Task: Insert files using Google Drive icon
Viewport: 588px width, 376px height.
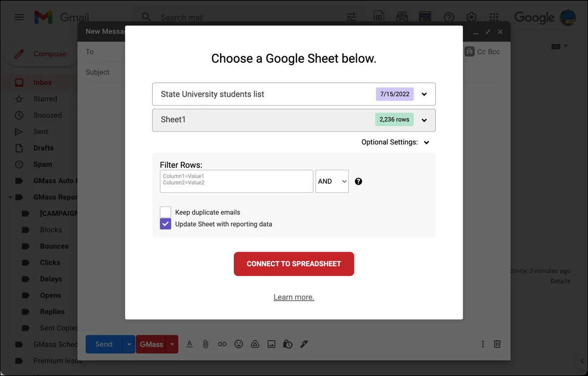Action: [x=255, y=344]
